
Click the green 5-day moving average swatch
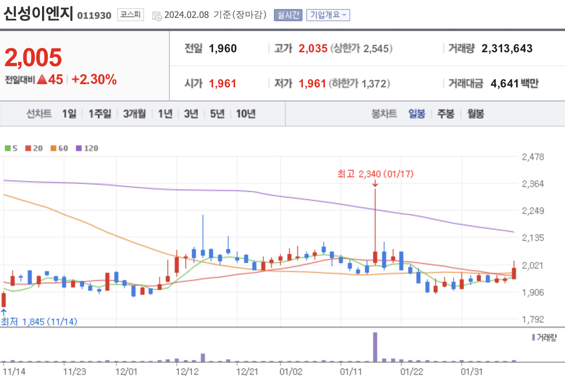pyautogui.click(x=7, y=148)
